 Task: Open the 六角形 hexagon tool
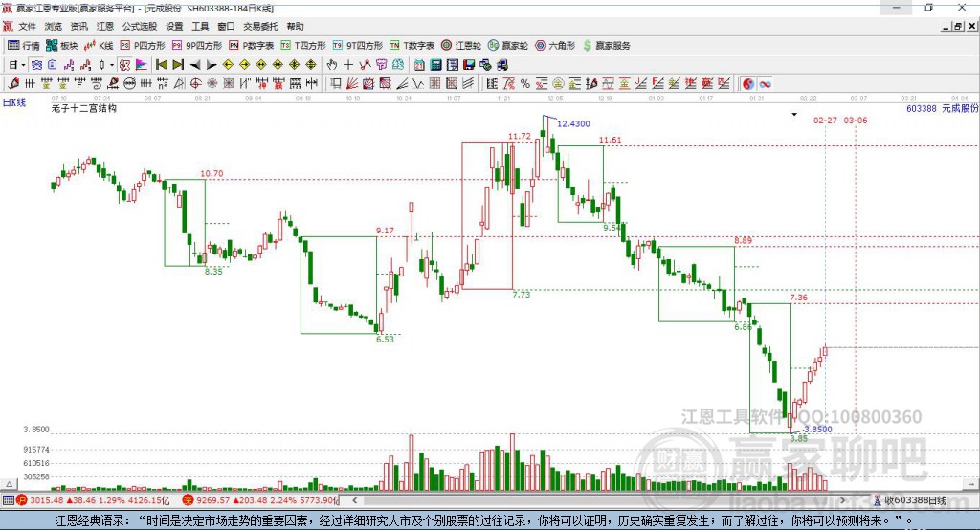(x=555, y=46)
